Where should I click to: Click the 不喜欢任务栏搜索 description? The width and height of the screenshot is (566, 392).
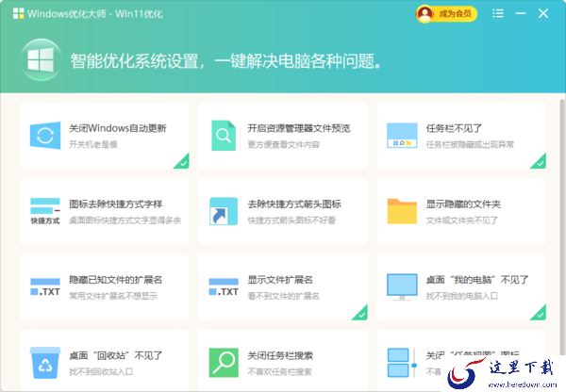pos(279,372)
